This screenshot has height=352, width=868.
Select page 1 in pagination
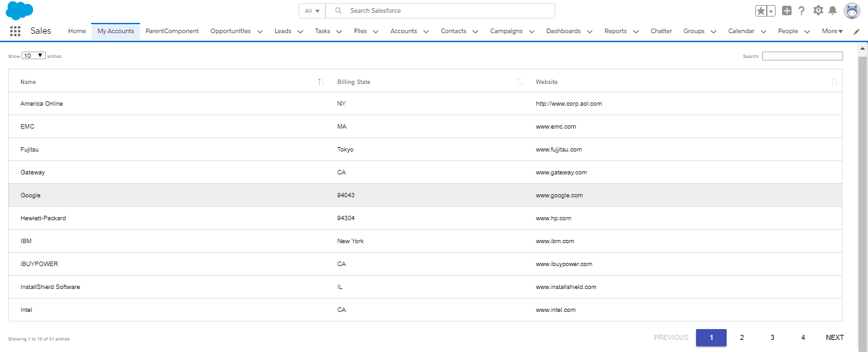pos(711,337)
